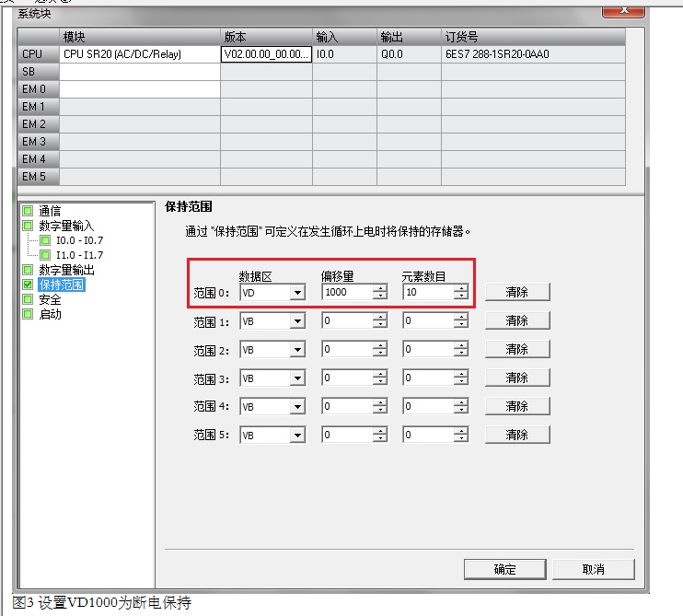Click the 6ES7 288-1SR20-0AA0 order number cell
This screenshot has height=616, width=683.
pyautogui.click(x=533, y=54)
